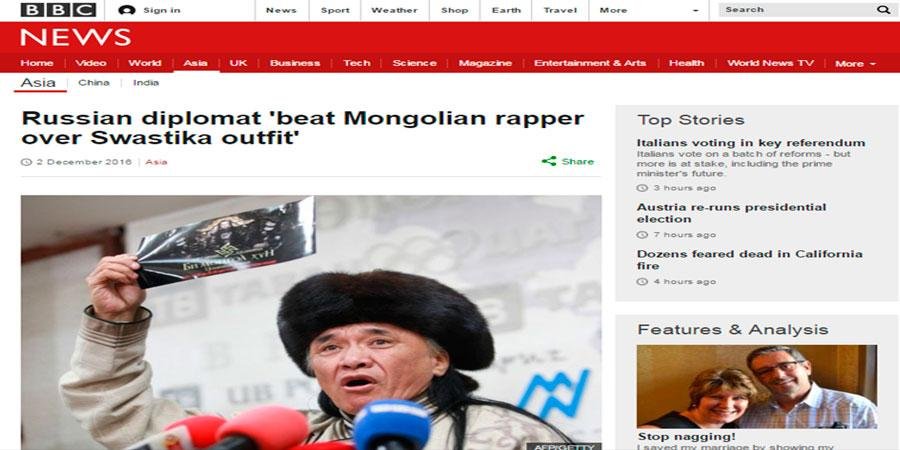900x450 pixels.
Task: Click clock icon next to 3 hours ago
Action: tap(642, 188)
